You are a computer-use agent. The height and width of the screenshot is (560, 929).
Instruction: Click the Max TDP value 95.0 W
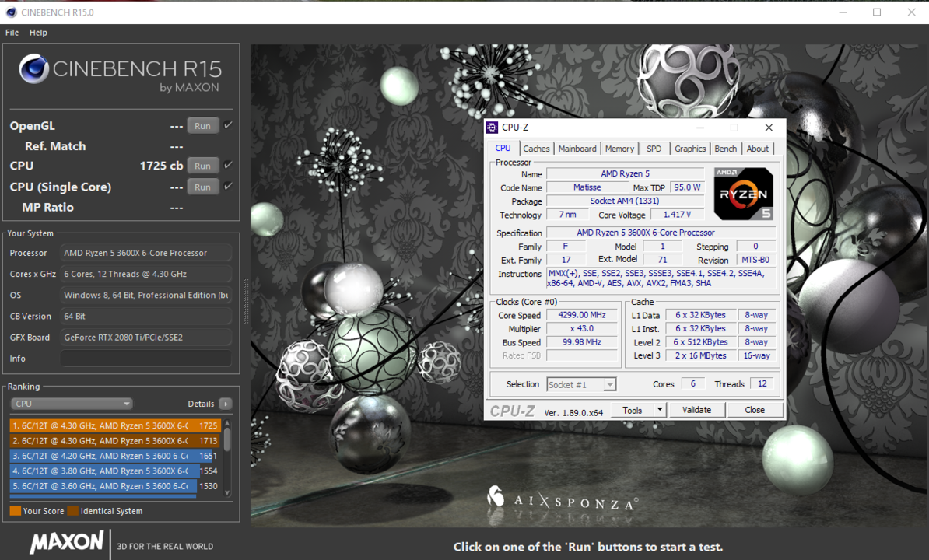tap(687, 187)
